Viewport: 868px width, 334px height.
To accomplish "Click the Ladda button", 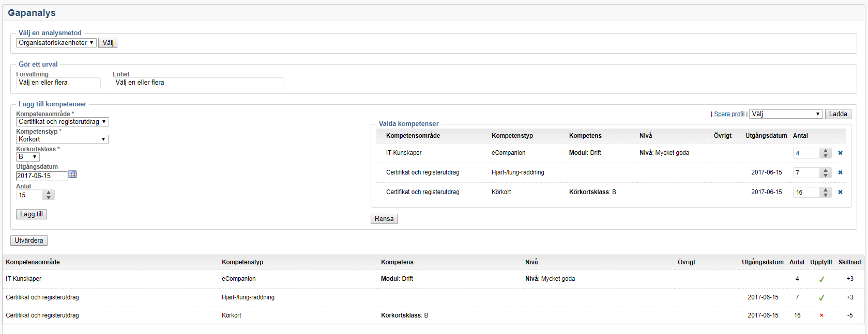I will [837, 114].
